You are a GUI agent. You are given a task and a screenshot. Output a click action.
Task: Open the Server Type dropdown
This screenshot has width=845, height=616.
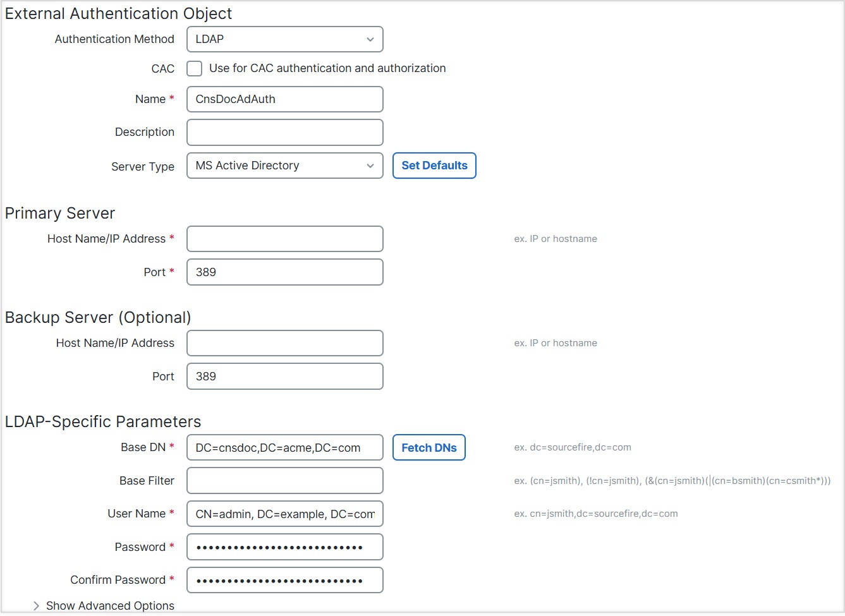pos(284,166)
